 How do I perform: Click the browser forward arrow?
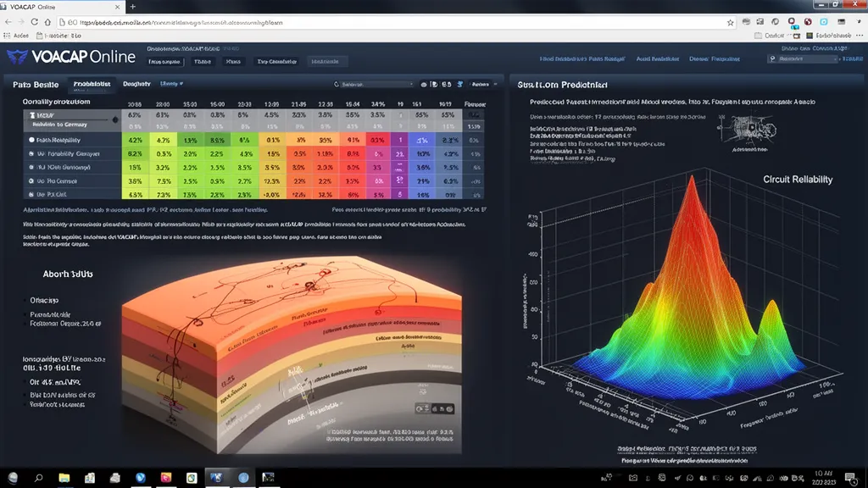[x=21, y=22]
